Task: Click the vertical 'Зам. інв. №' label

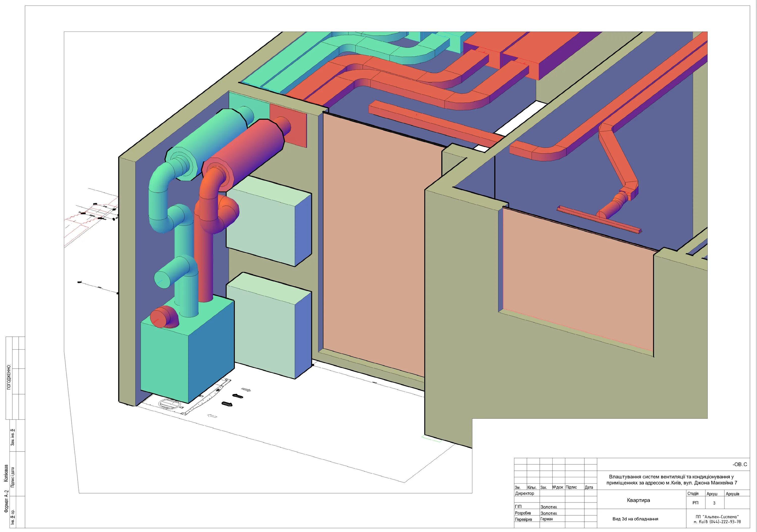Action: click(x=13, y=437)
